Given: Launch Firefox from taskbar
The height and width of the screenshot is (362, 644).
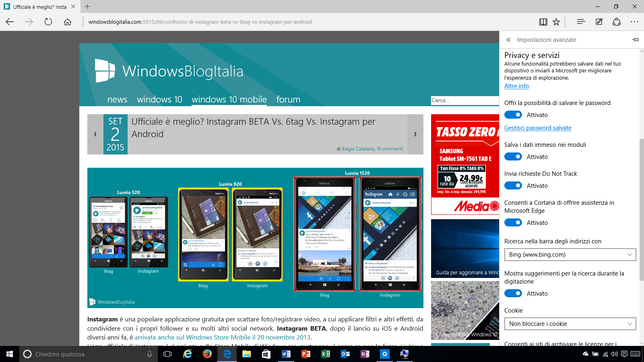Looking at the screenshot, I should point(207,354).
